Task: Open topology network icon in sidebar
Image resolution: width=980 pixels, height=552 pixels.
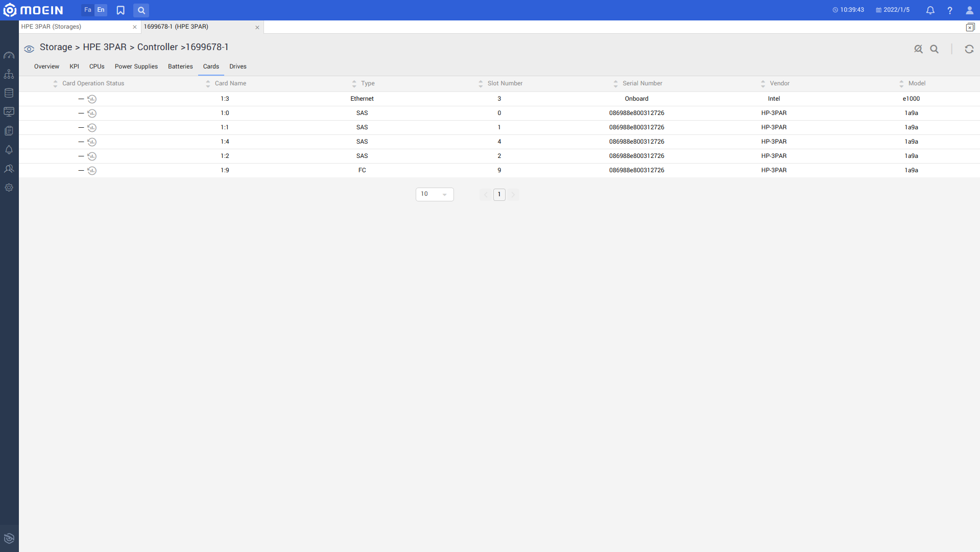Action: click(9, 74)
